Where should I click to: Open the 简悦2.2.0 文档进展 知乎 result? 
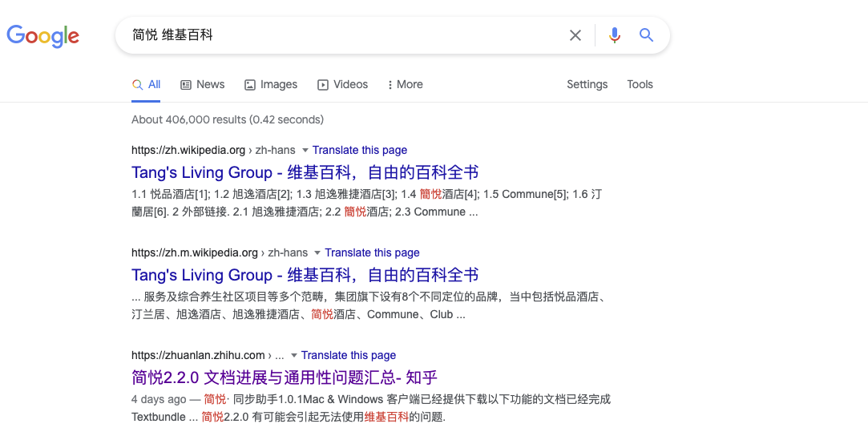285,377
